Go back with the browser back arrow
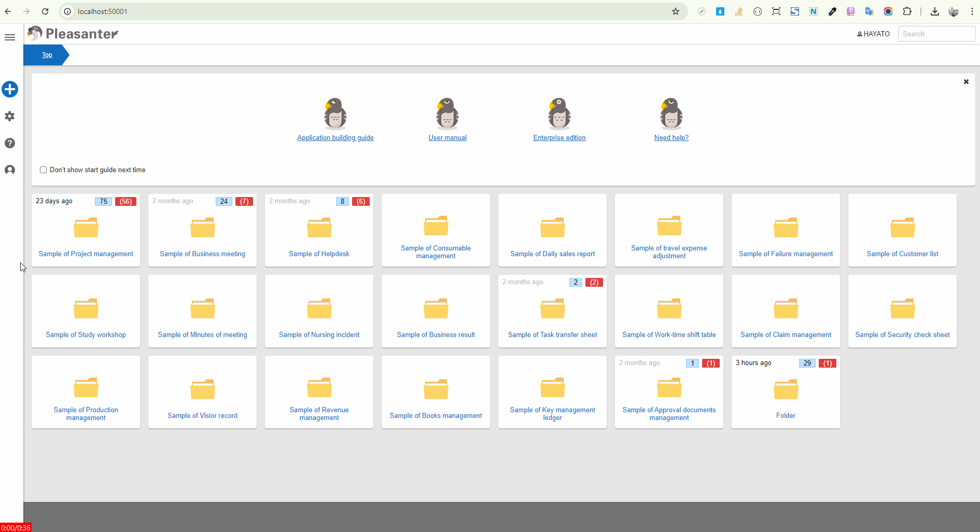Viewport: 980px width, 532px height. pos(8,11)
